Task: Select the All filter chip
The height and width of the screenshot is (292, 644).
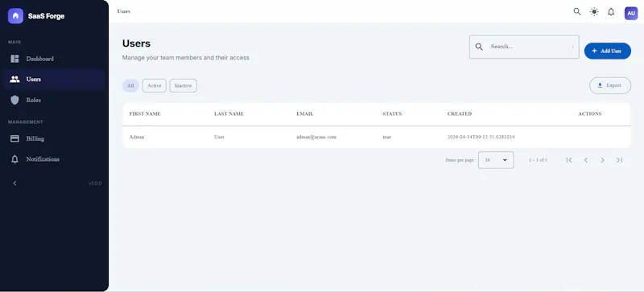Action: 130,85
